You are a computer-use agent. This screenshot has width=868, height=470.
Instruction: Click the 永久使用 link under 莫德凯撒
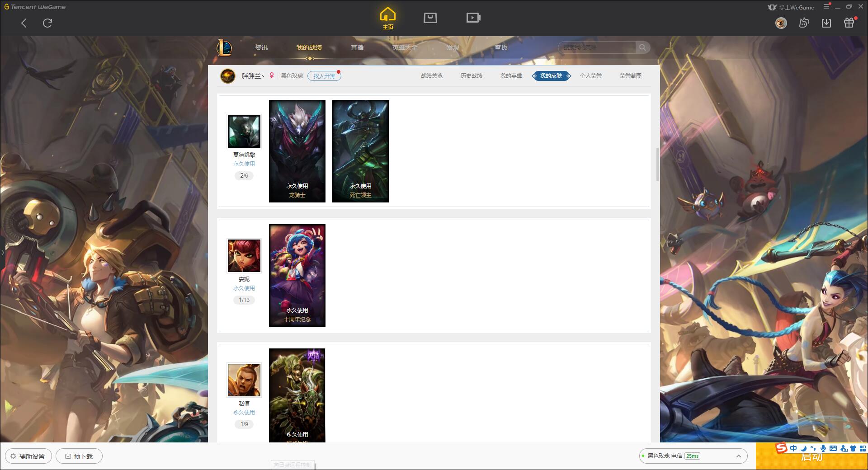[244, 164]
